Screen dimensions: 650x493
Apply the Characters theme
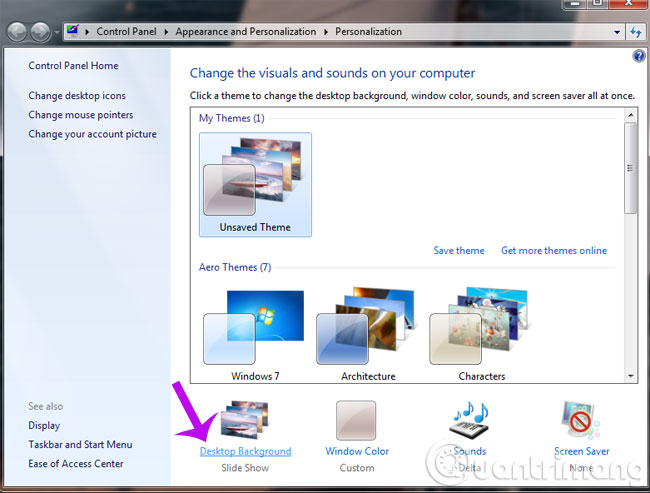(481, 334)
